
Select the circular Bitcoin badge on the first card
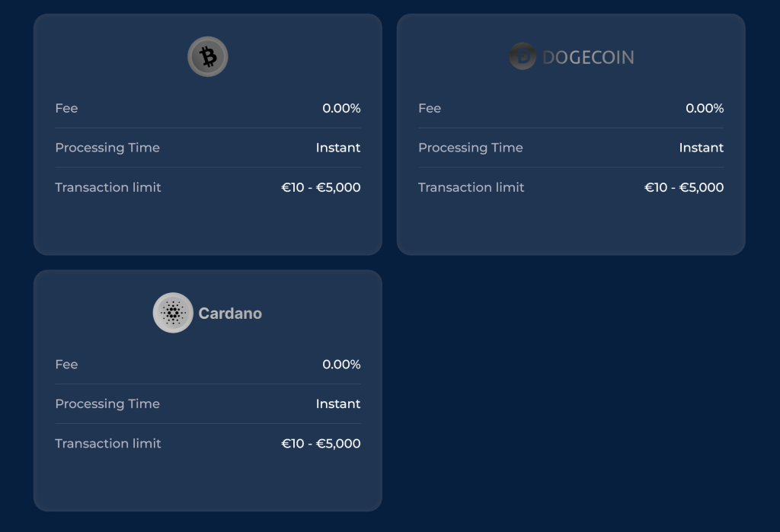(x=207, y=56)
